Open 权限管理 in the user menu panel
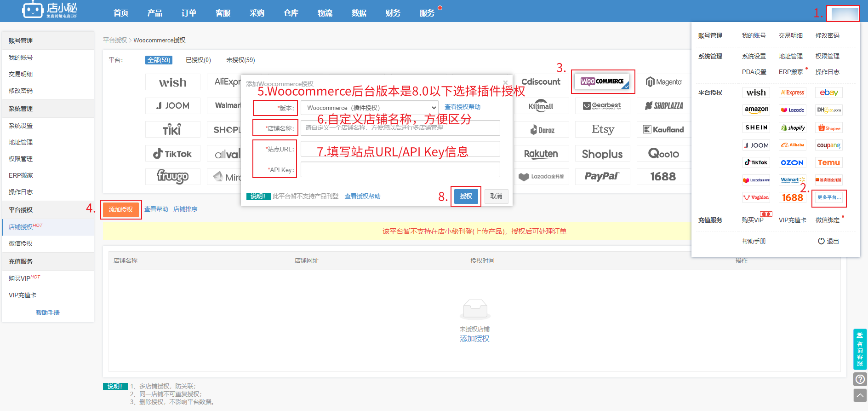868x411 pixels. coord(828,56)
